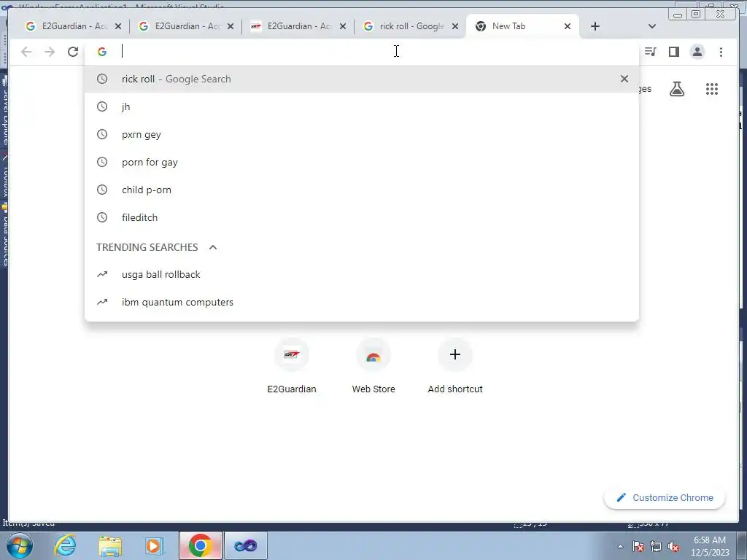Image resolution: width=747 pixels, height=560 pixels.
Task: Launch Internet Explorer from the taskbar
Action: click(x=65, y=545)
